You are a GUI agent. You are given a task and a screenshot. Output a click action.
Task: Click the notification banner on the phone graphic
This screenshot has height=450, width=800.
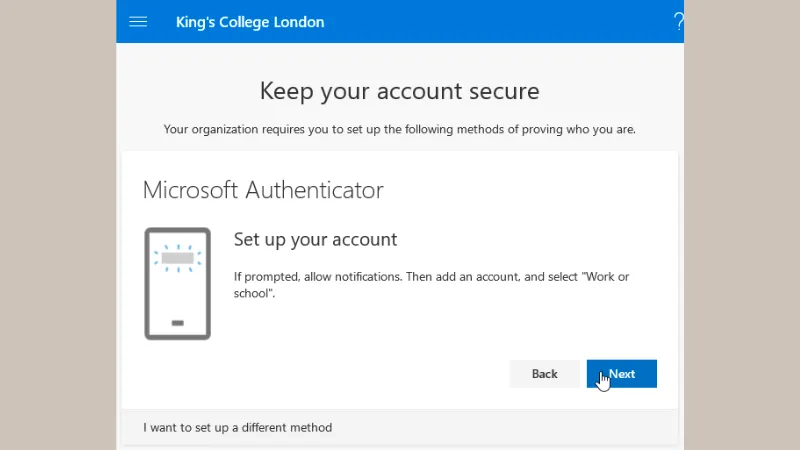[178, 258]
